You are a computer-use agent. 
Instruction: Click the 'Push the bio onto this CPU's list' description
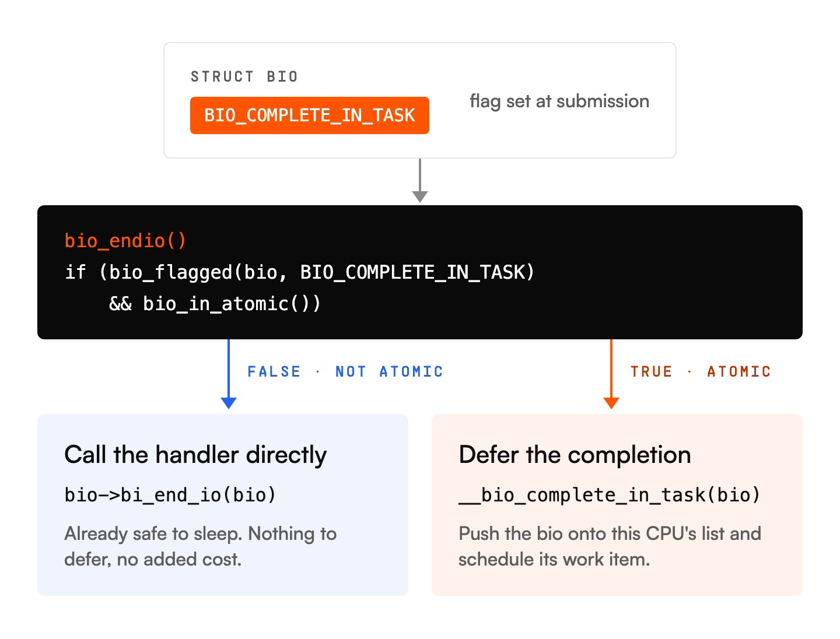[610, 546]
